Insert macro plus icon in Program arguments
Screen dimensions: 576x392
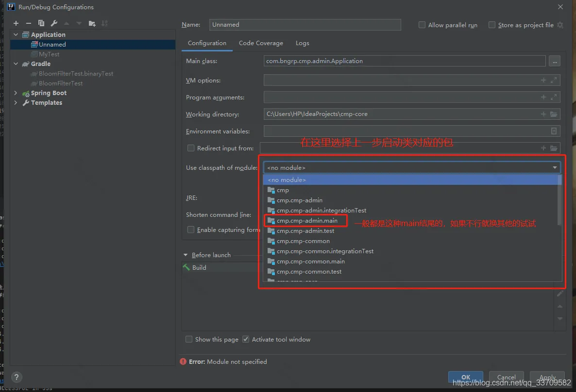[543, 97]
